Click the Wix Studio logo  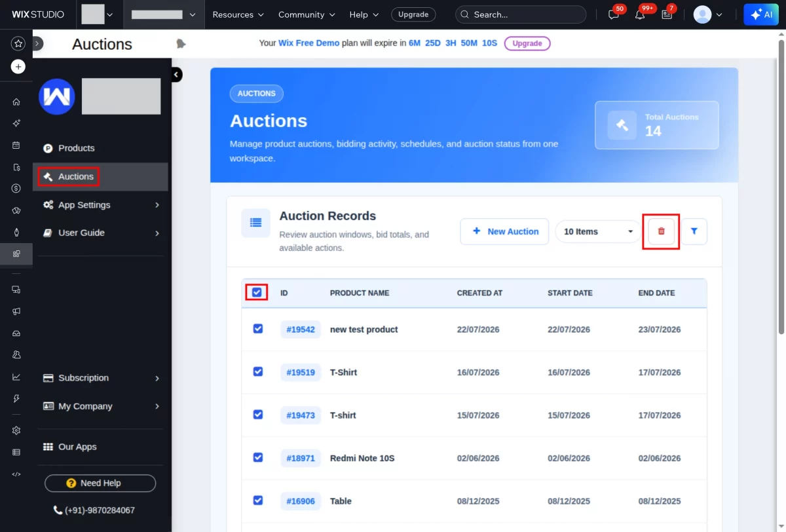point(38,14)
